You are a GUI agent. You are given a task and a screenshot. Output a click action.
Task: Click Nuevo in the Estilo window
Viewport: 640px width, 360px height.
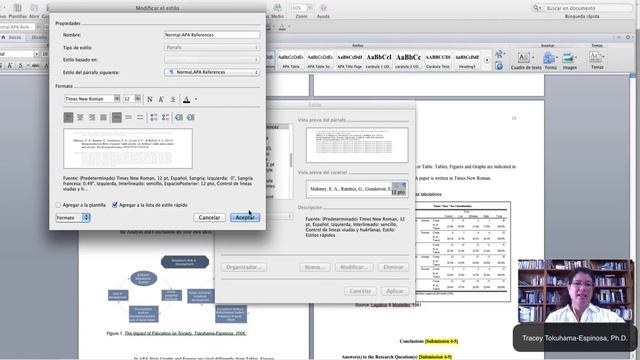pyautogui.click(x=315, y=267)
